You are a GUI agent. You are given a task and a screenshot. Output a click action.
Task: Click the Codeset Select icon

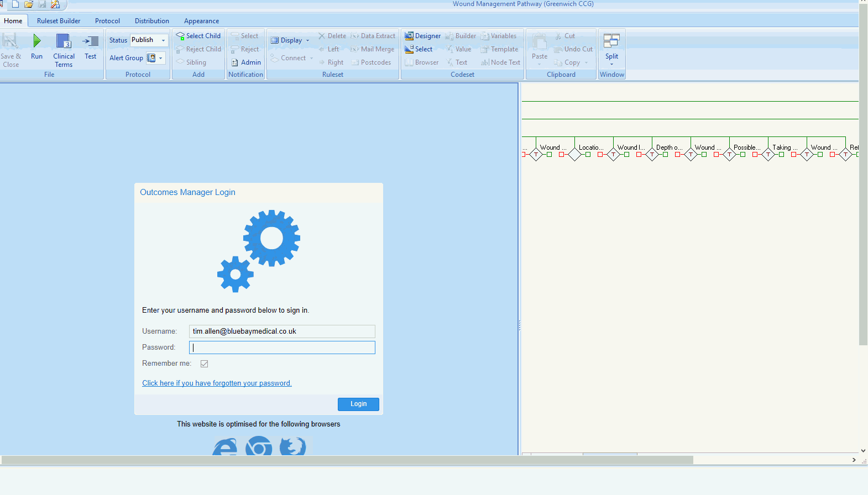pyautogui.click(x=409, y=49)
